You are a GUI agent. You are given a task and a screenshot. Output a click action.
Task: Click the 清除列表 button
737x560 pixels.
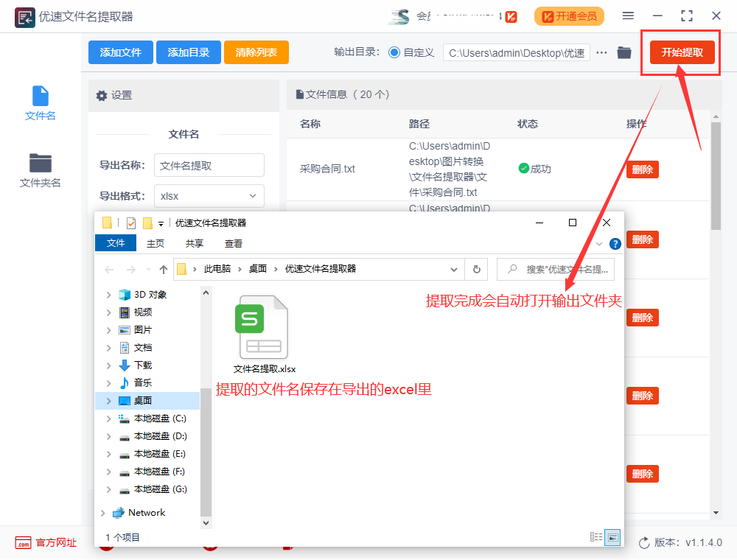point(256,52)
